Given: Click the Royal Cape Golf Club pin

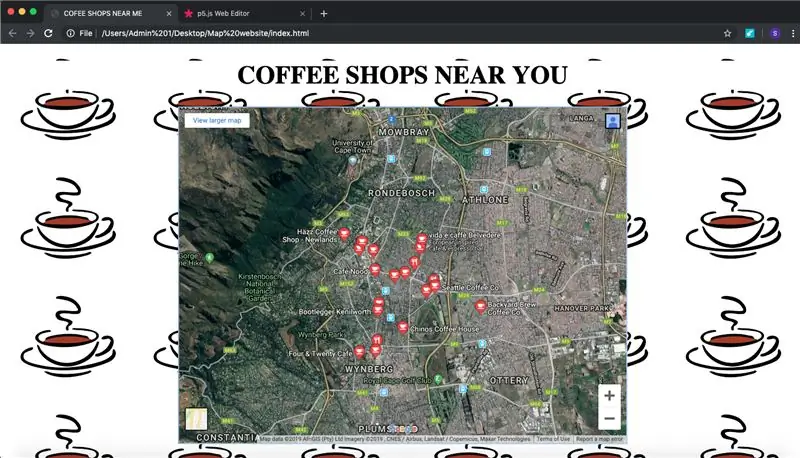Looking at the screenshot, I should coord(438,380).
